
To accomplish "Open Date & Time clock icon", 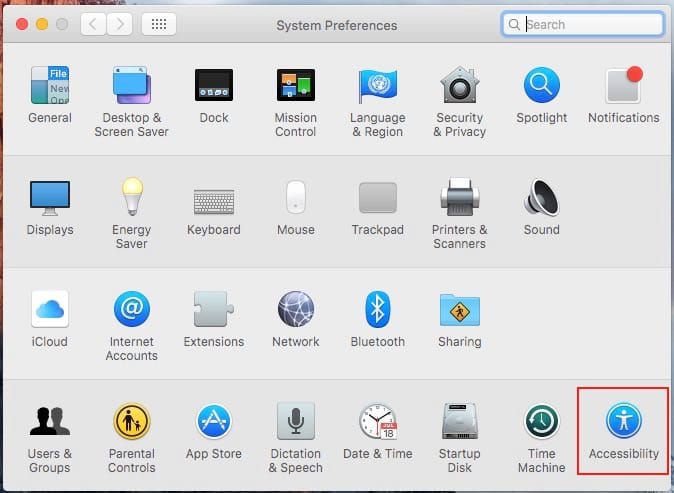I will pos(377,421).
